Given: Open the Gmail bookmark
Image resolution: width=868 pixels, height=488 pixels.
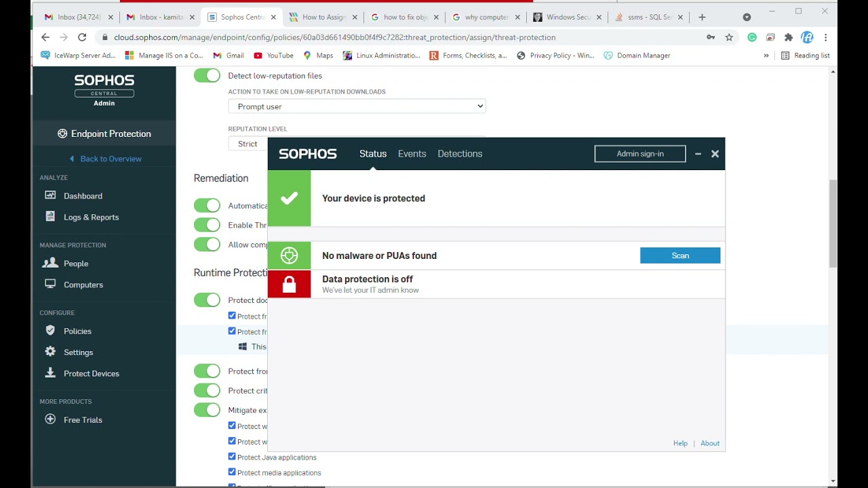Looking at the screenshot, I should click(x=228, y=56).
